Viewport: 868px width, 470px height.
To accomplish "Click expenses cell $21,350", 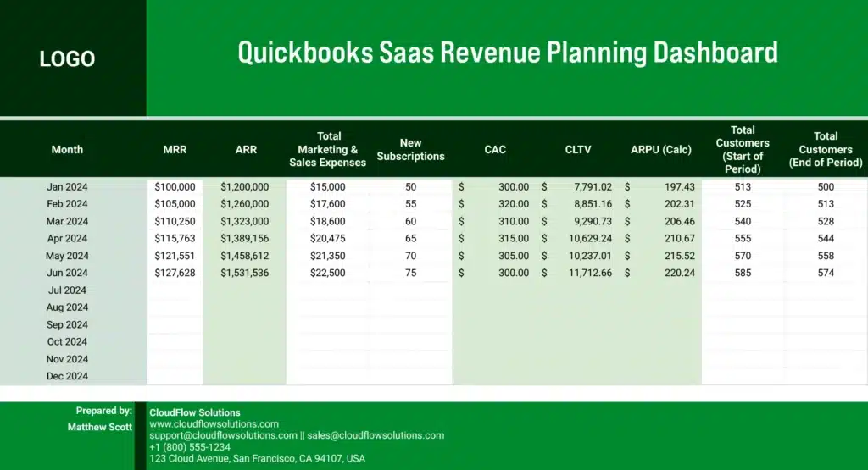I will click(328, 256).
